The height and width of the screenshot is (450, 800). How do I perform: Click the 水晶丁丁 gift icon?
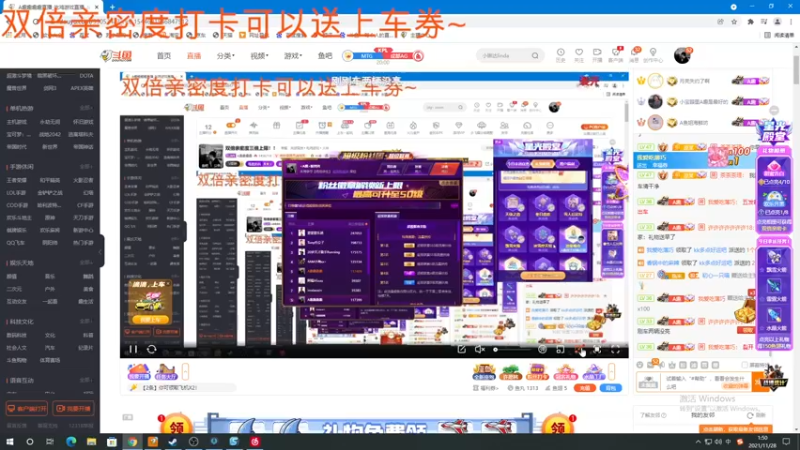pos(593,372)
